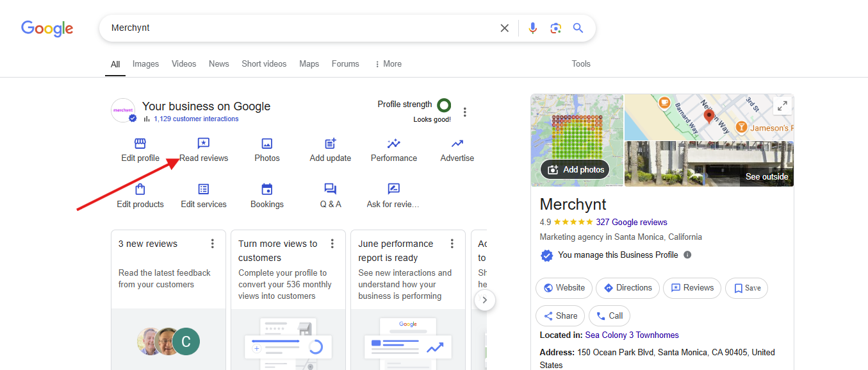
Task: Click the Reviews button in knowledge panel
Action: (x=692, y=288)
